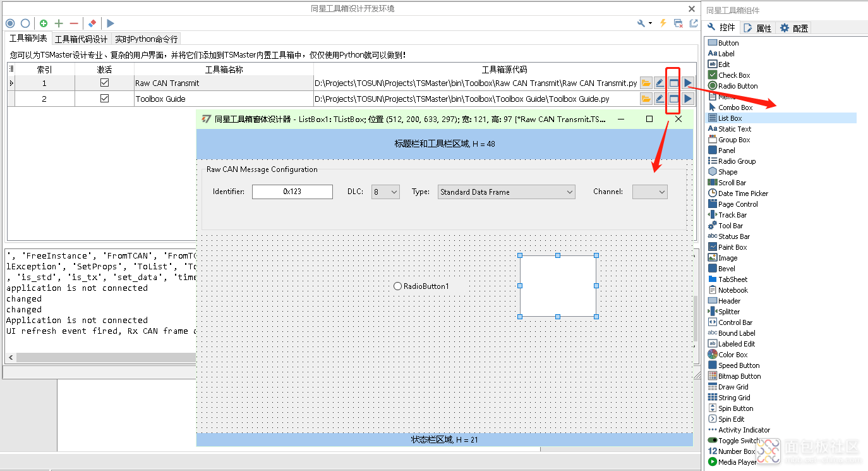868x471 pixels.
Task: Open the Type dropdown showing Standard Data Frame
Action: pos(507,192)
